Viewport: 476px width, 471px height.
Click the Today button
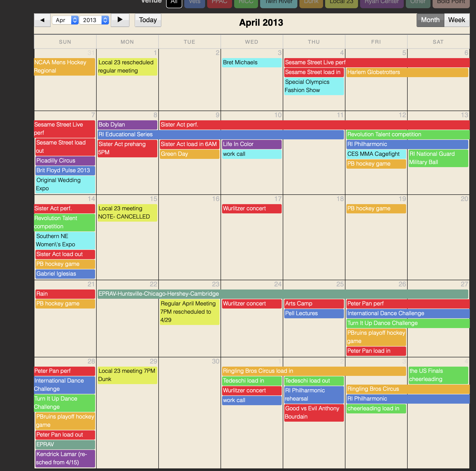[x=148, y=20]
